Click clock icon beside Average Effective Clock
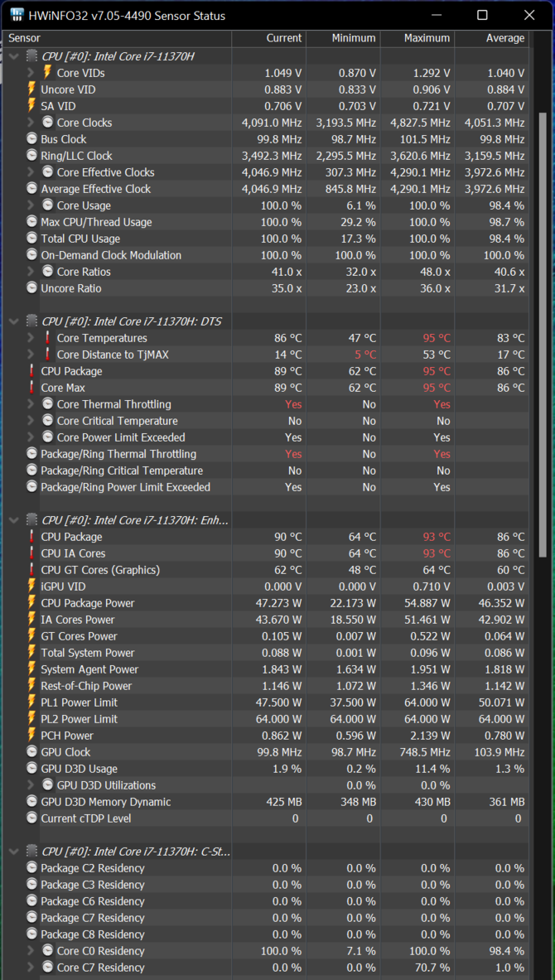This screenshot has width=555, height=980. 31,188
